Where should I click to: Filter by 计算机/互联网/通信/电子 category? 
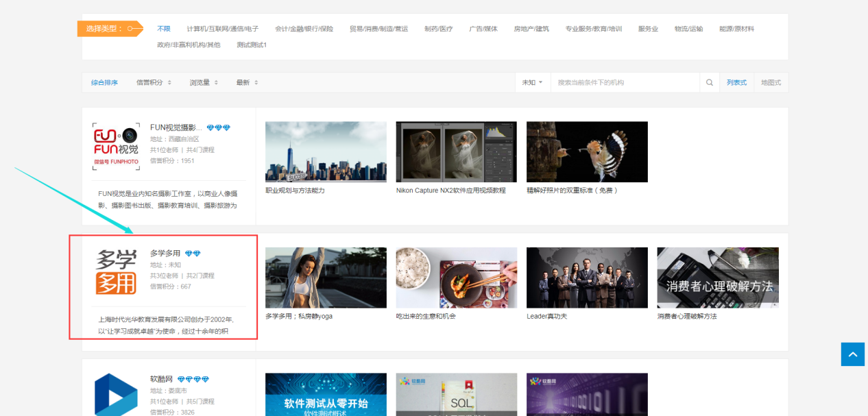223,29
